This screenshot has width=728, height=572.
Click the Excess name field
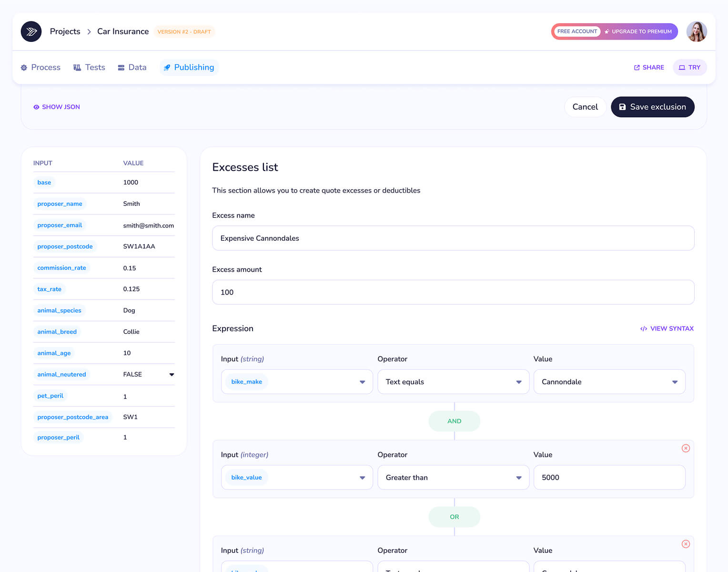coord(453,238)
